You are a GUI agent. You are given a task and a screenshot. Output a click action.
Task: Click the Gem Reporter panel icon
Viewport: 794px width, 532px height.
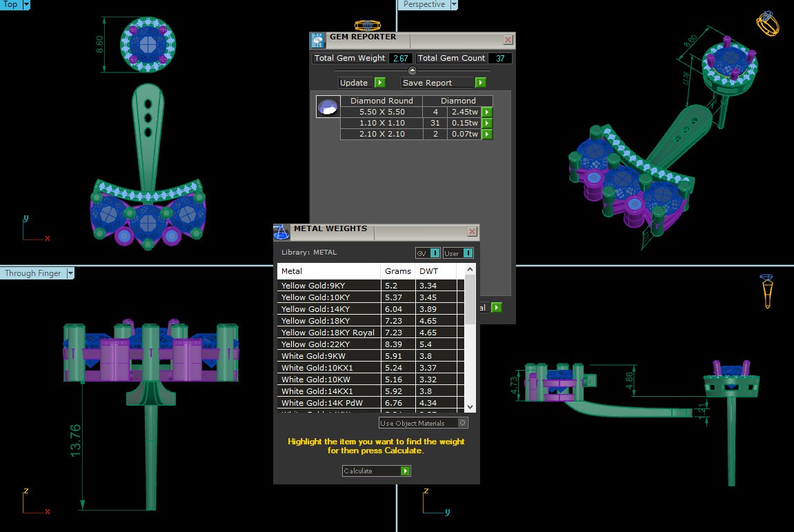click(317, 39)
